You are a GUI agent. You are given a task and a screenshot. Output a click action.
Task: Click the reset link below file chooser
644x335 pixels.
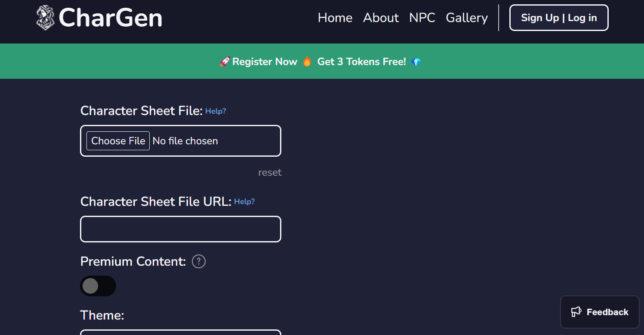270,173
